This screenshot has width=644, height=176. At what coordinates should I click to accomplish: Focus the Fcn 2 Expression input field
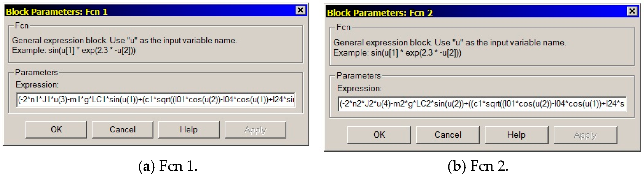482,104
